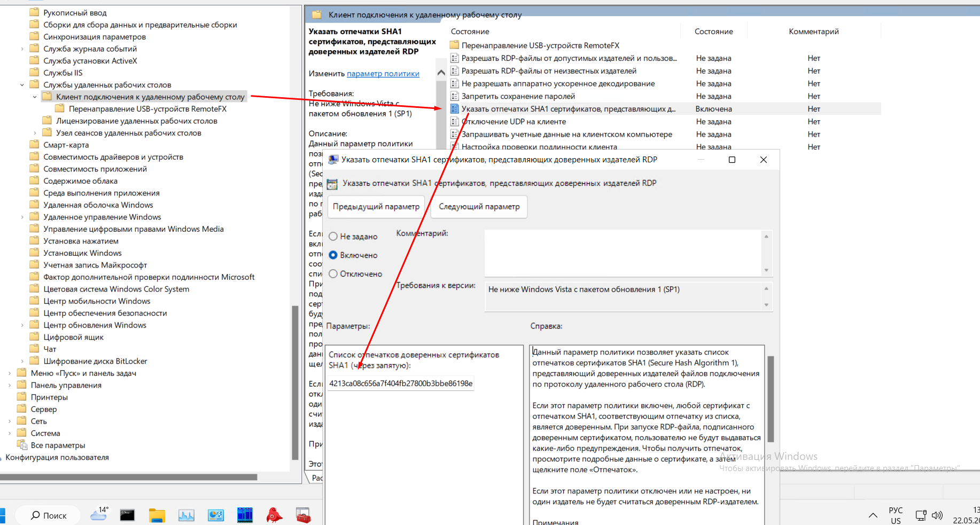Screen dimensions: 980x525
Task: Click folder icon in the right pane header
Action: 316,14
